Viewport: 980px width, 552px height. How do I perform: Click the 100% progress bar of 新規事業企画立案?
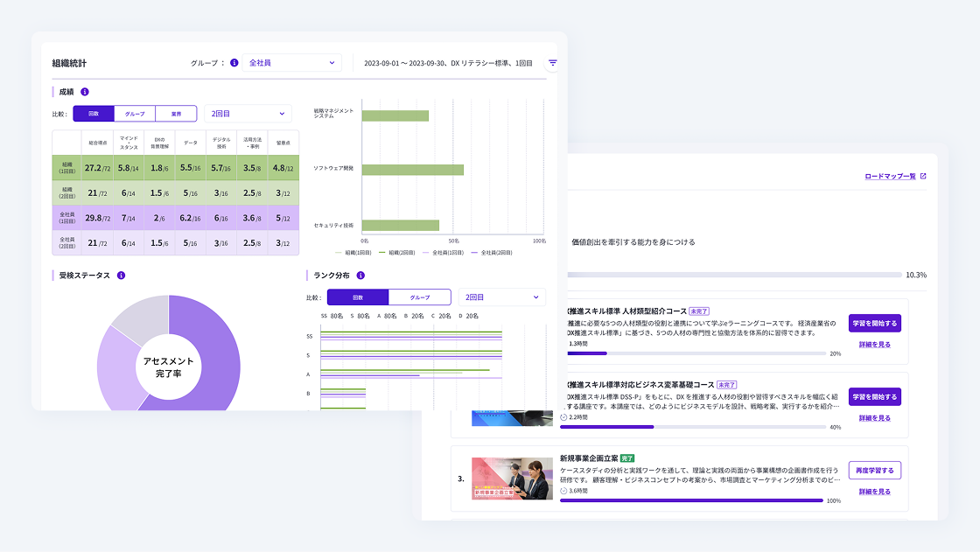692,500
